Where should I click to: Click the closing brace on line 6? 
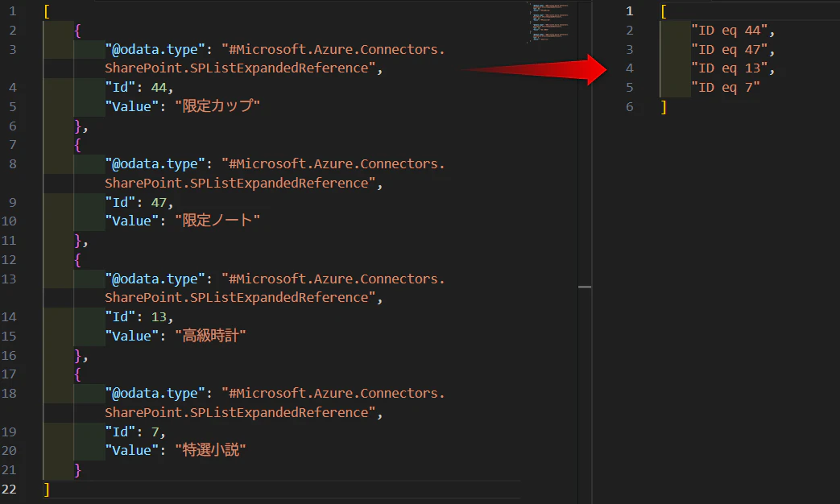coord(77,126)
